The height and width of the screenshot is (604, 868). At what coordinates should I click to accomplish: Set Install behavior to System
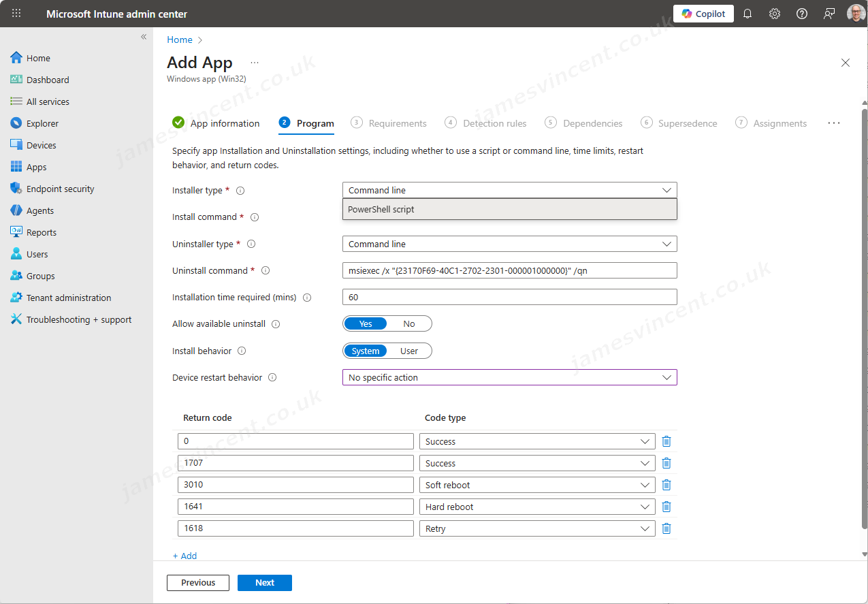pyautogui.click(x=366, y=351)
